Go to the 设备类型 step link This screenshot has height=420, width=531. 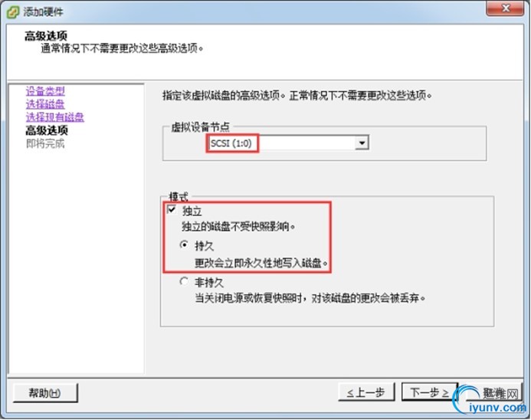coord(45,90)
